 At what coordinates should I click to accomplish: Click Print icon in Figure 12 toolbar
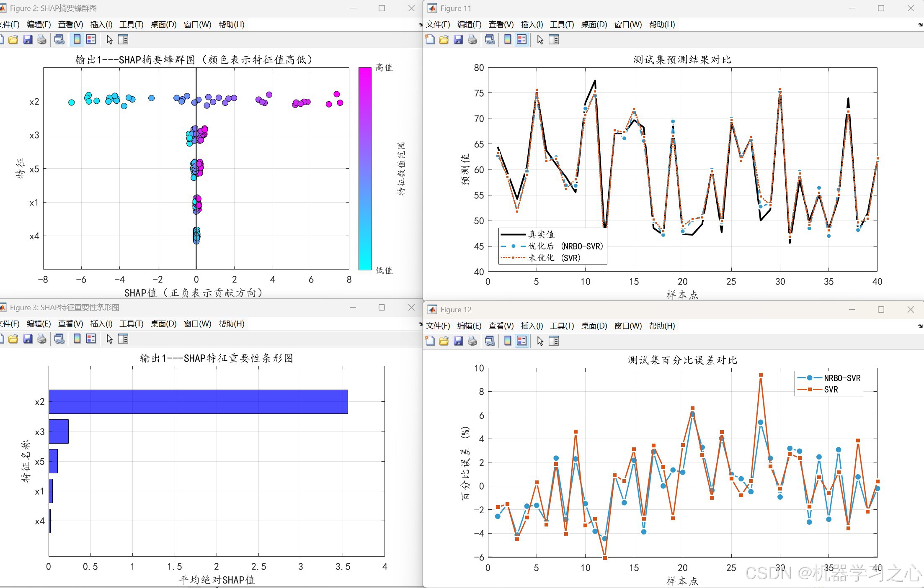(x=472, y=341)
